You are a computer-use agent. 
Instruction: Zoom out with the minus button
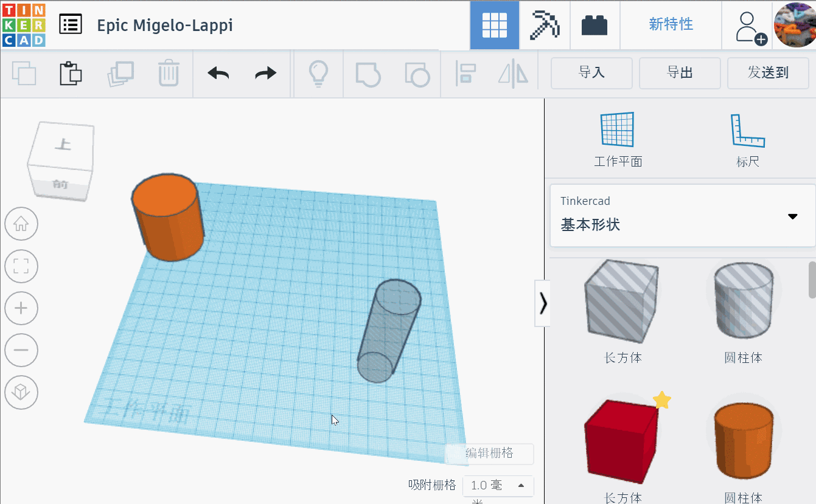pyautogui.click(x=21, y=350)
